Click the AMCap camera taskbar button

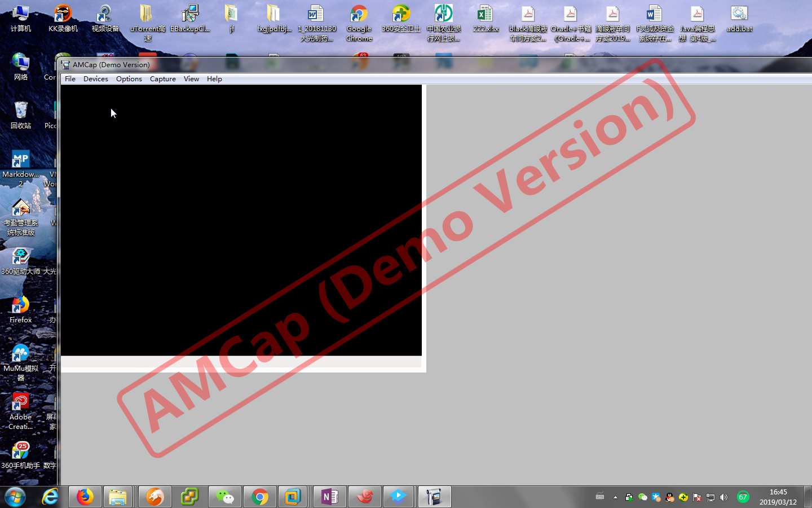pyautogui.click(x=434, y=497)
